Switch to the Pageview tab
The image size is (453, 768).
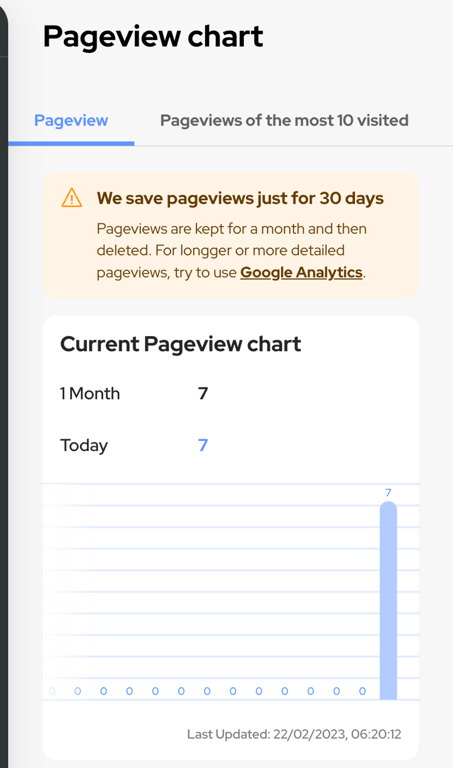point(71,120)
